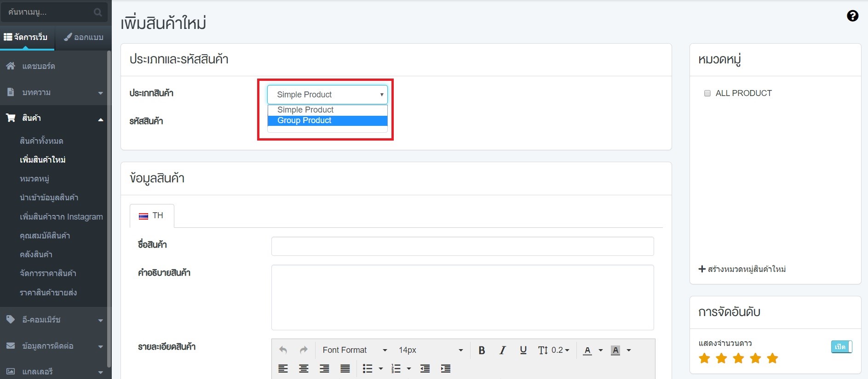This screenshot has height=379, width=868.
Task: Insert a bulleted list
Action: click(368, 368)
